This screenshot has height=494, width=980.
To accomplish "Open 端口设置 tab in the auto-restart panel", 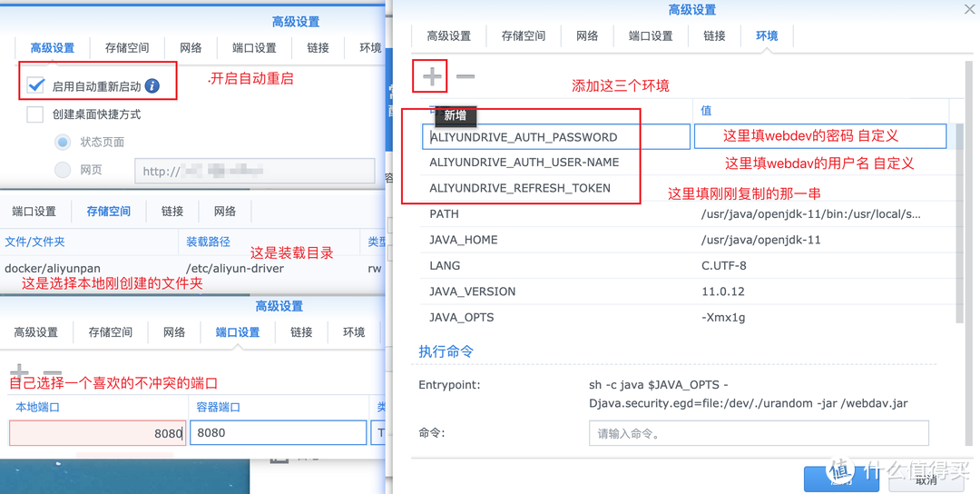I will [x=254, y=48].
